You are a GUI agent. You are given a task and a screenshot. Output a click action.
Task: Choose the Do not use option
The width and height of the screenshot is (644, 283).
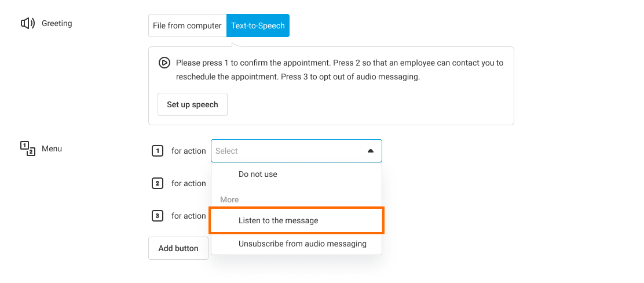(x=258, y=174)
